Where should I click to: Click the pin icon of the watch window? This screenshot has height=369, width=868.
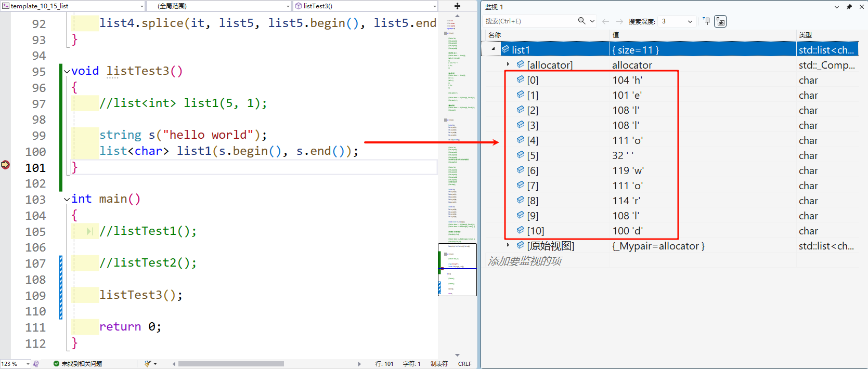pos(849,7)
